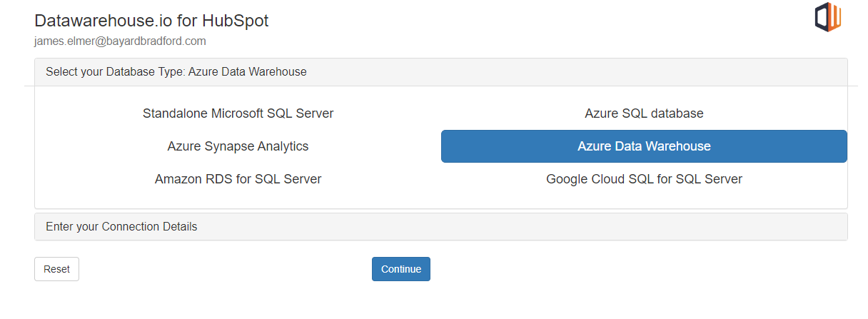Click blank header area right of Database Type
868x319 pixels.
(x=571, y=72)
